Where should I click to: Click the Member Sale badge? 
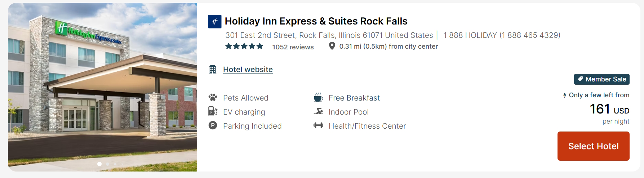(601, 79)
